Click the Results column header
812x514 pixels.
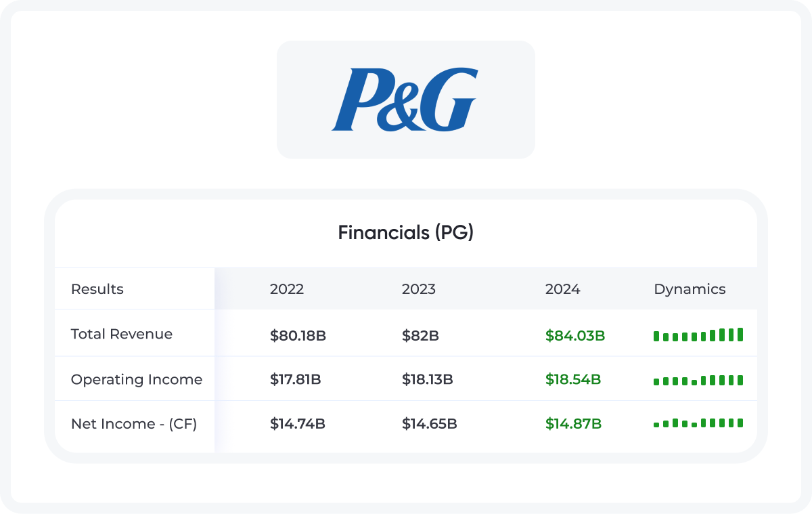pyautogui.click(x=97, y=289)
